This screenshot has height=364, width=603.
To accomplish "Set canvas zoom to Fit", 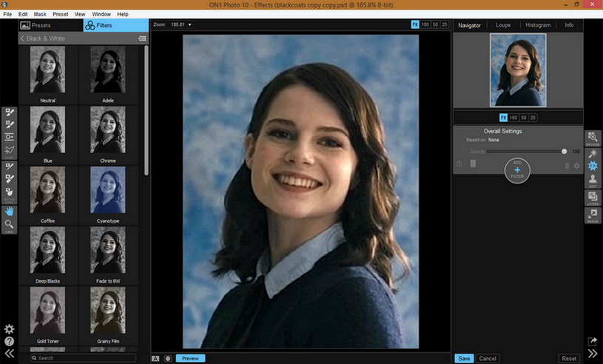I will point(415,24).
